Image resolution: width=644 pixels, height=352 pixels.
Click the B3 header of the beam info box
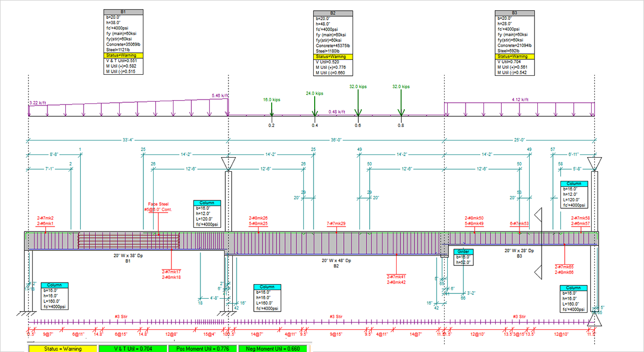pyautogui.click(x=515, y=13)
